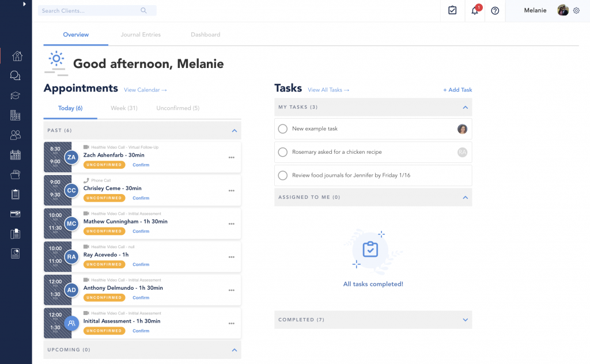Click the CC client avatar badge

(71, 190)
